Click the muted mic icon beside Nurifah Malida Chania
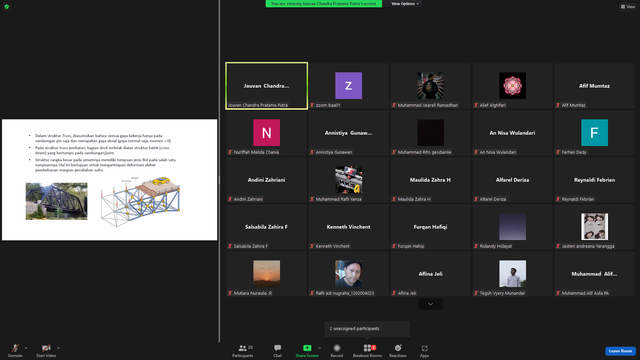The height and width of the screenshot is (360, 640). pos(230,152)
